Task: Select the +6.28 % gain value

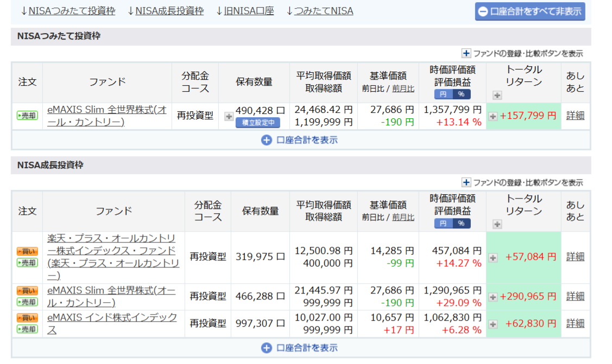Action: 462,330
